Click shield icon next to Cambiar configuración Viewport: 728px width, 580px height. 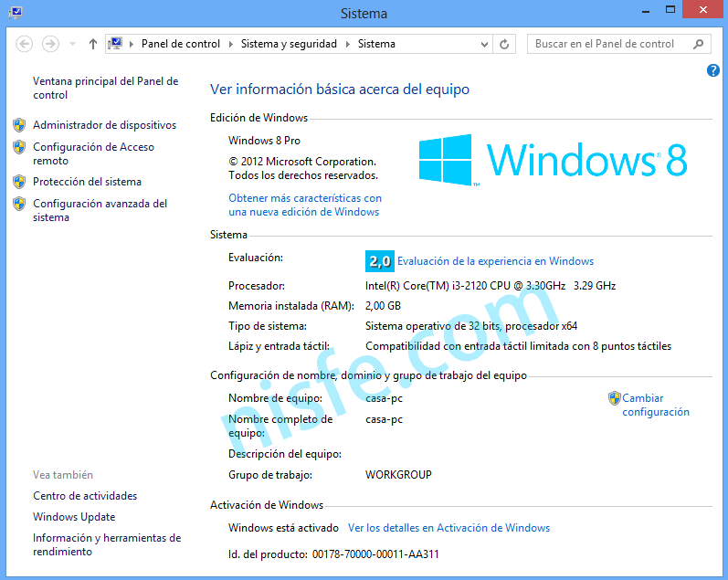coord(614,398)
